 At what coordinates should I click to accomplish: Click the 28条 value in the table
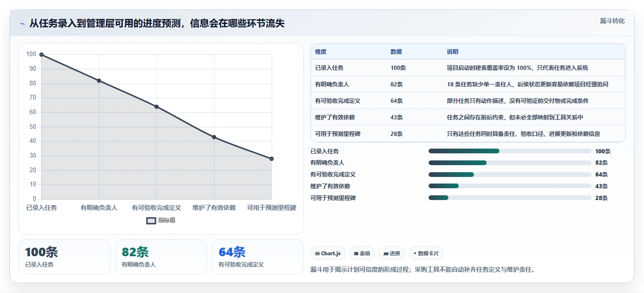397,134
